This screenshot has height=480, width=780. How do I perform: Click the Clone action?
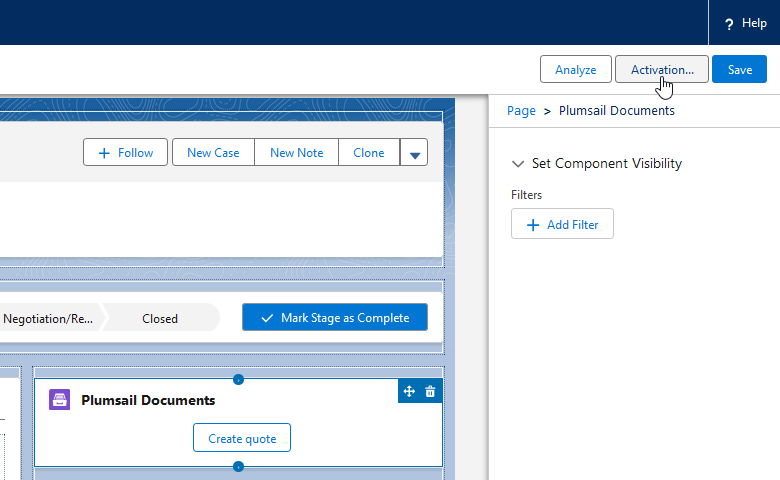(369, 152)
